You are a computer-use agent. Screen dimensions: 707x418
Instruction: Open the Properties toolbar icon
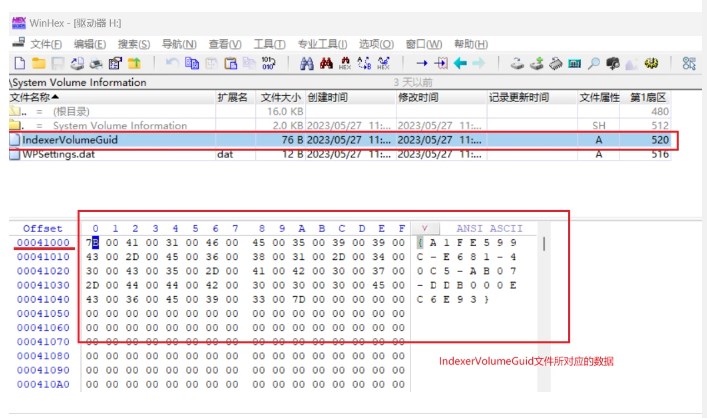click(x=115, y=63)
